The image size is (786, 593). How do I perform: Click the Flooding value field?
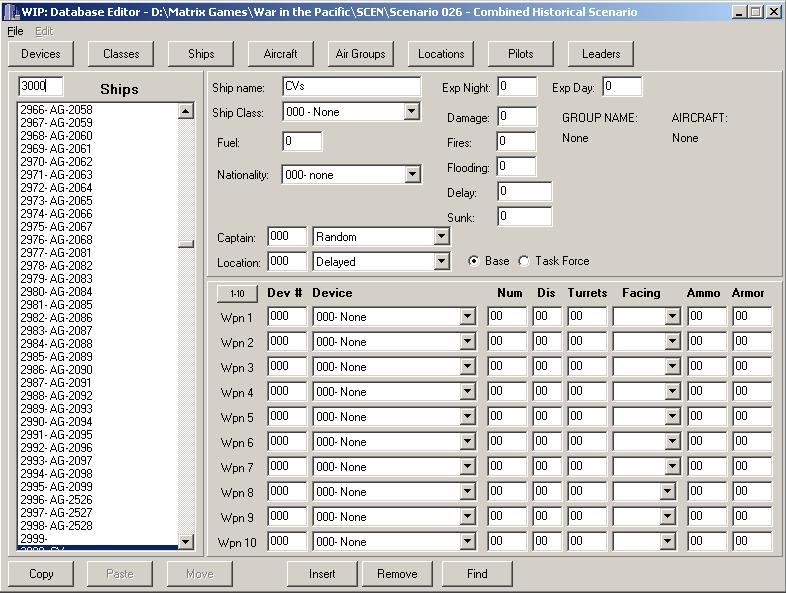click(x=516, y=166)
